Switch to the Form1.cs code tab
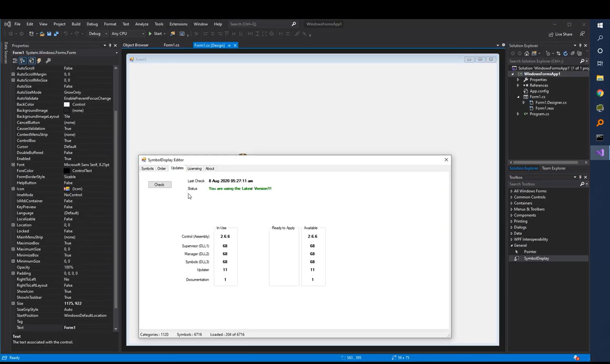The width and height of the screenshot is (610, 364). point(171,45)
